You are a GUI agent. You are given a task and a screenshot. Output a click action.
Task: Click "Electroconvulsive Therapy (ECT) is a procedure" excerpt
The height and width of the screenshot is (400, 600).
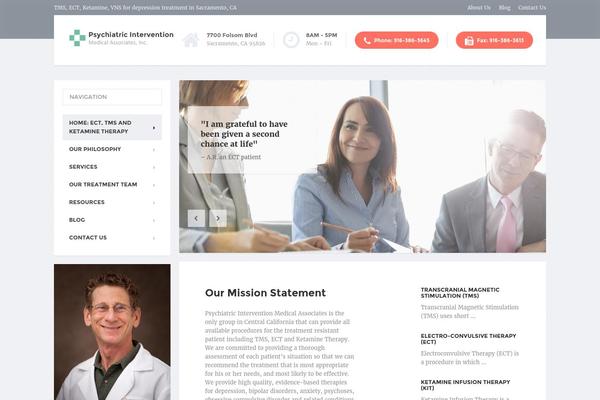click(x=470, y=358)
